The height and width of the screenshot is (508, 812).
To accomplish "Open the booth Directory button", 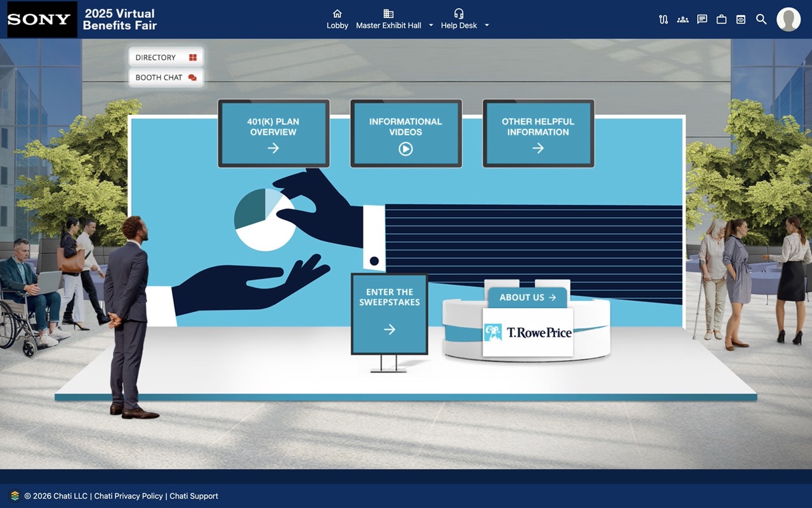I will tap(166, 57).
